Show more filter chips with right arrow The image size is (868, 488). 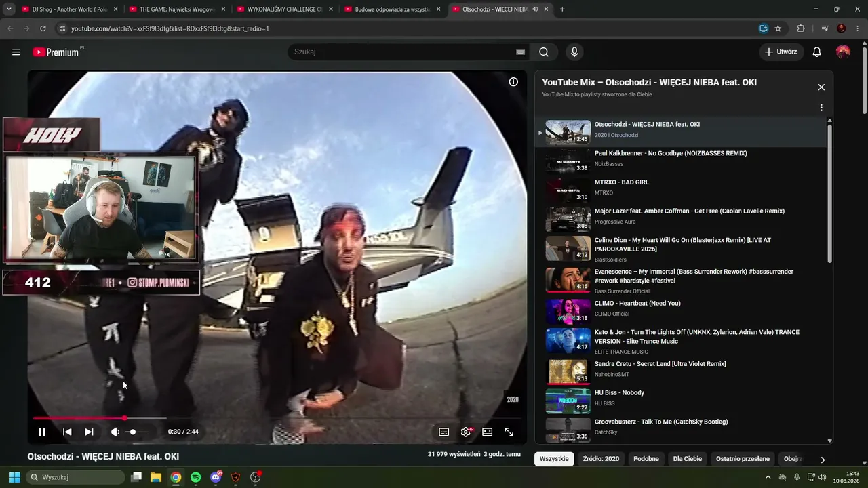click(x=823, y=460)
